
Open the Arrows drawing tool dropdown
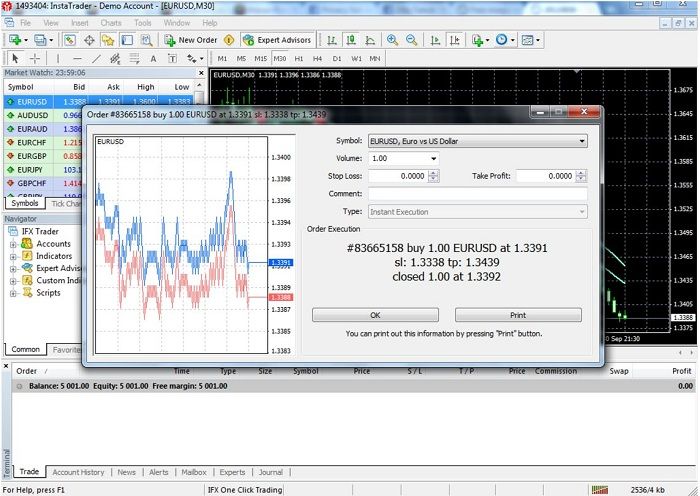pyautogui.click(x=202, y=58)
